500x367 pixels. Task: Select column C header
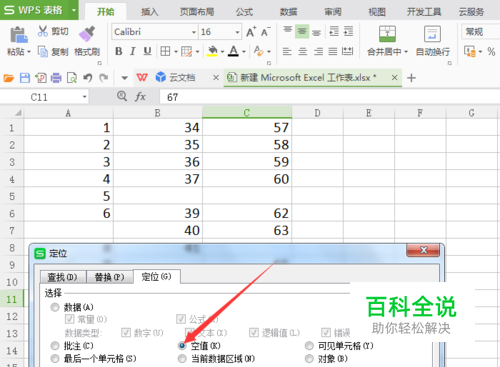click(247, 113)
